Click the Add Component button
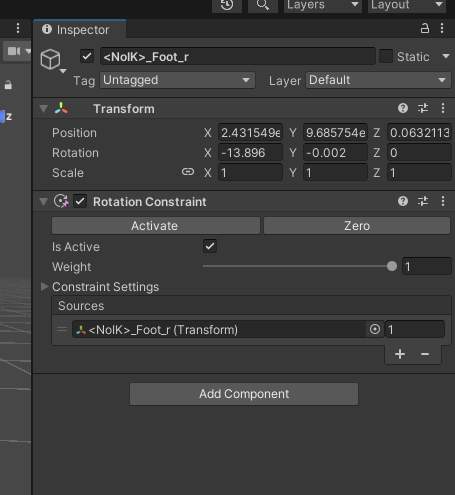Image resolution: width=455 pixels, height=495 pixels. pos(244,394)
